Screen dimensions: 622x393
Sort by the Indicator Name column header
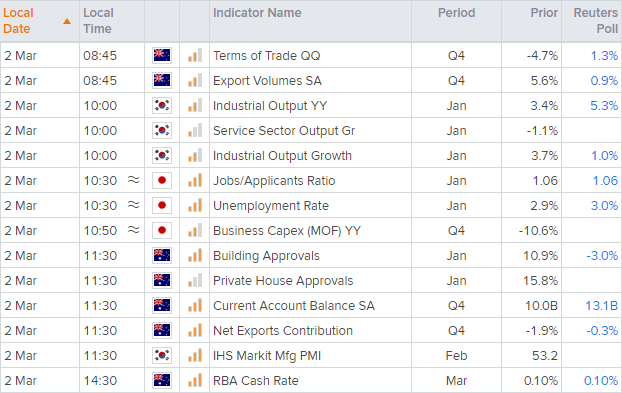click(x=257, y=13)
